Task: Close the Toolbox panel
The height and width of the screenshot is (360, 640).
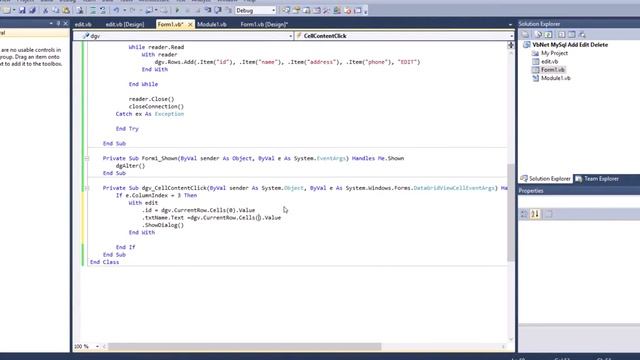Action: 66,24
